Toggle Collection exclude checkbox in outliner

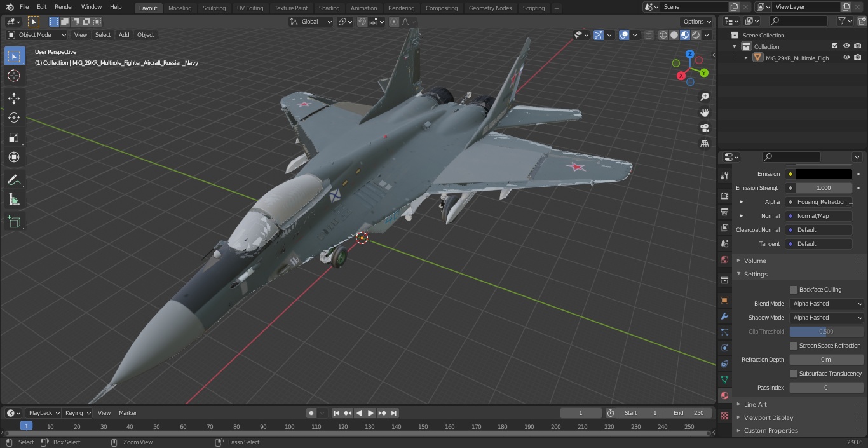835,46
